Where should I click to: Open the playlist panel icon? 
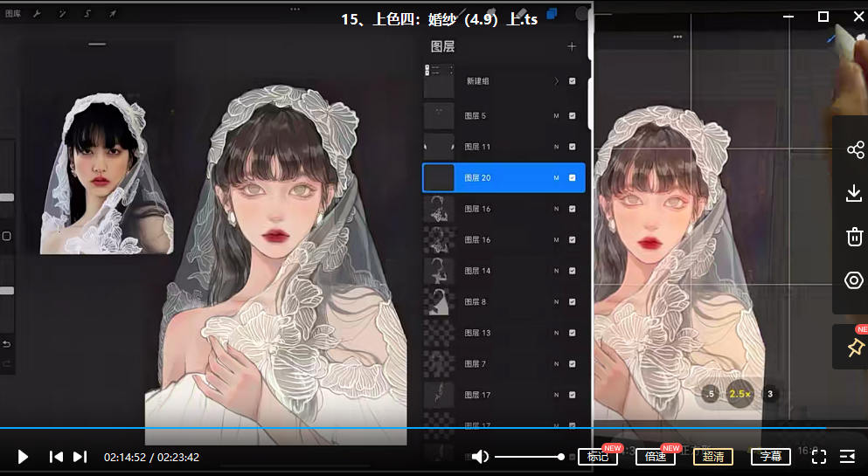tap(847, 457)
